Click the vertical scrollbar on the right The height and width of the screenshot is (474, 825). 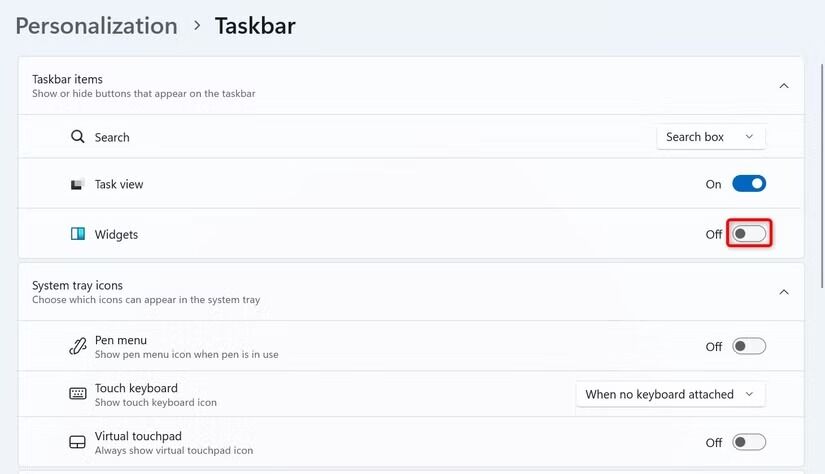822,176
